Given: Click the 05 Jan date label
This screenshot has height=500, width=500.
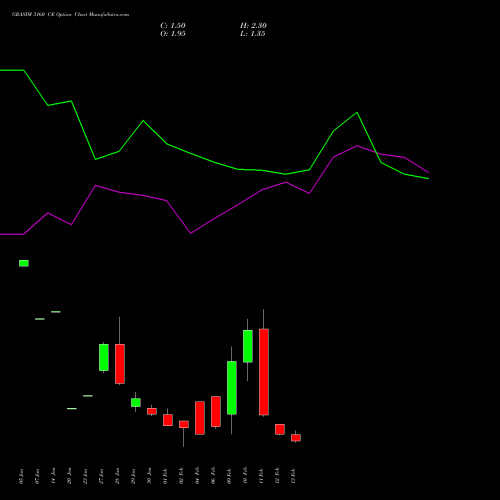Looking at the screenshot, I should 21,476.
